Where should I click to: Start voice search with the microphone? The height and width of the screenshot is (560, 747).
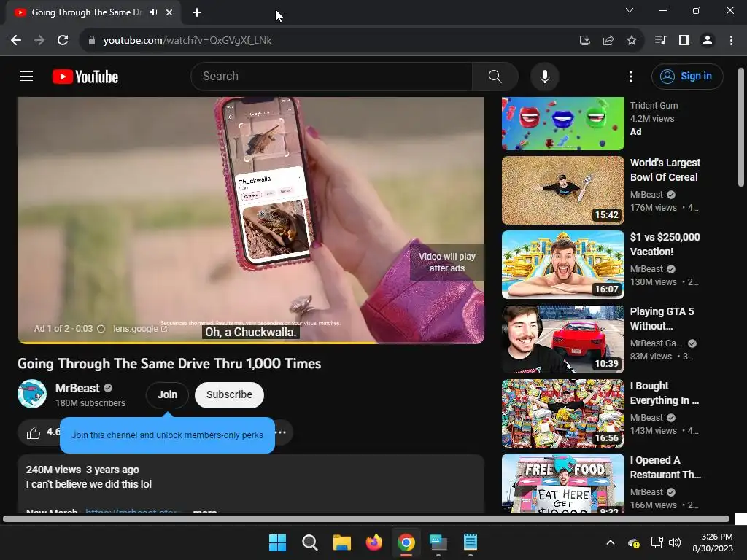click(x=544, y=76)
